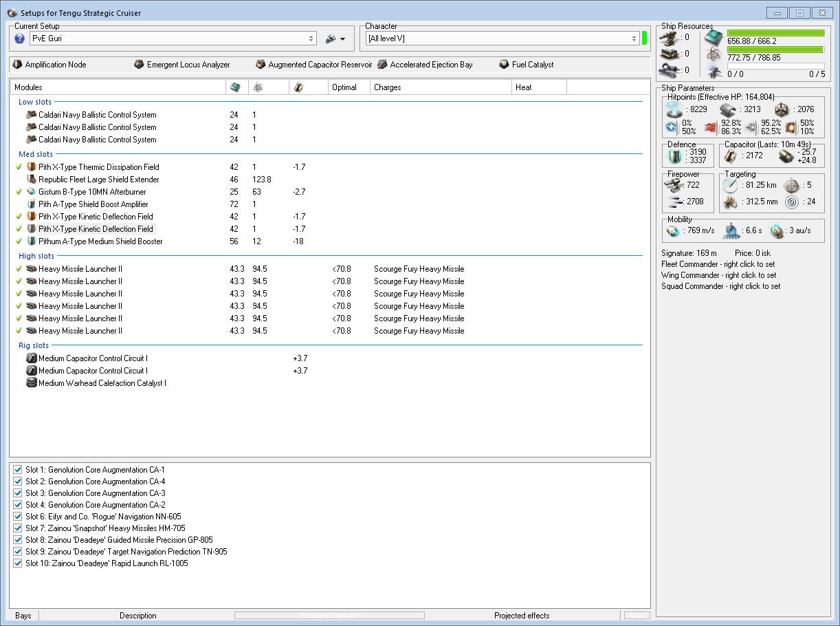Switch to the Projected effects tab
This screenshot has width=840, height=626.
522,616
